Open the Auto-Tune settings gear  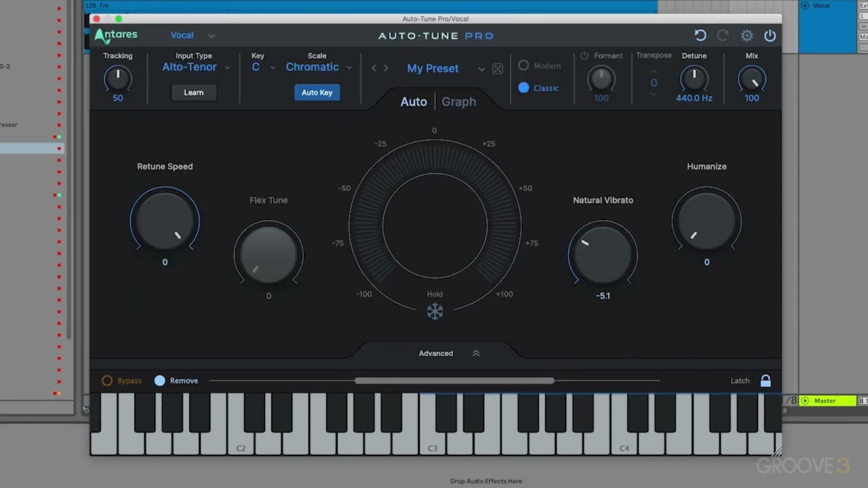point(747,35)
